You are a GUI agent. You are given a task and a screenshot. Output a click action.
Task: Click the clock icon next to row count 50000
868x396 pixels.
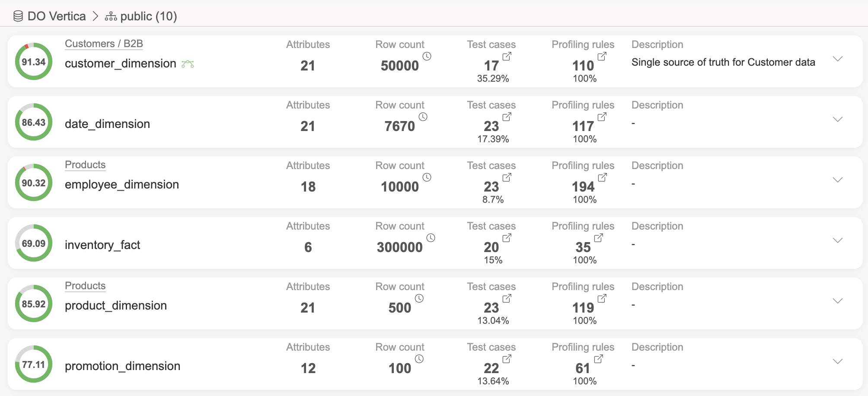point(427,56)
